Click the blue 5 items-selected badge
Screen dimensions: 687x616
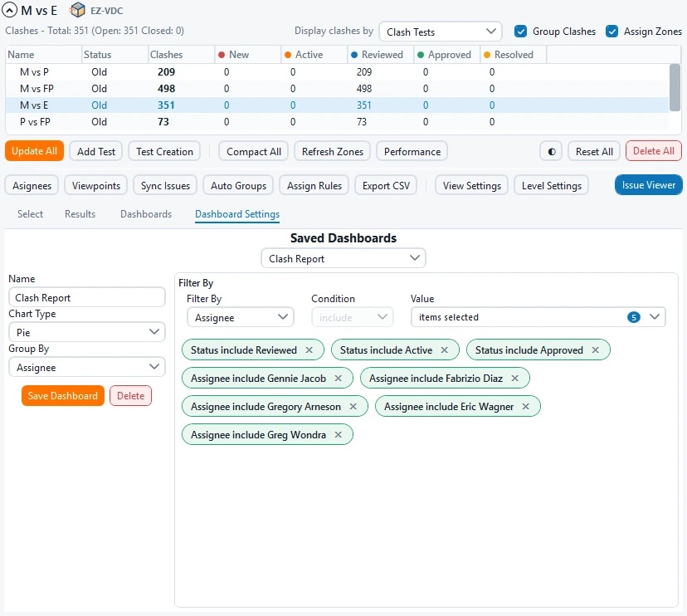[x=634, y=317]
